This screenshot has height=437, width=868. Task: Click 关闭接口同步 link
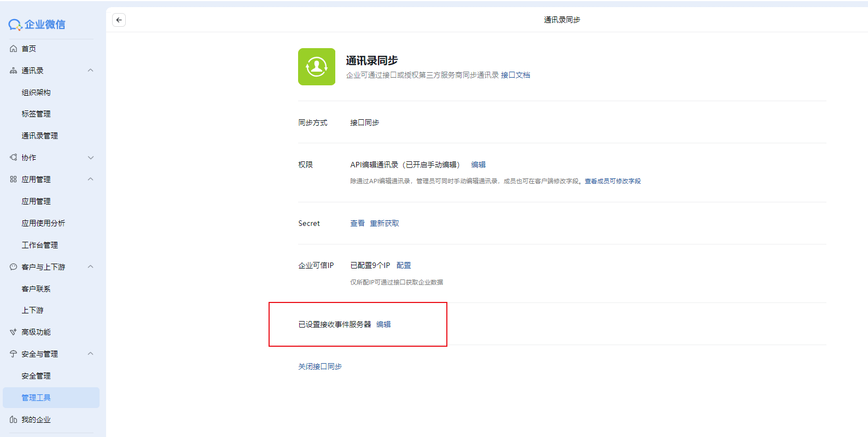(x=320, y=366)
